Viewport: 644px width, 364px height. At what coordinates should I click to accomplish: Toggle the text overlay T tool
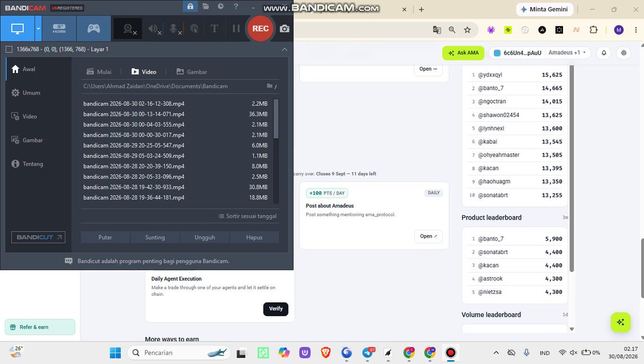point(214,29)
